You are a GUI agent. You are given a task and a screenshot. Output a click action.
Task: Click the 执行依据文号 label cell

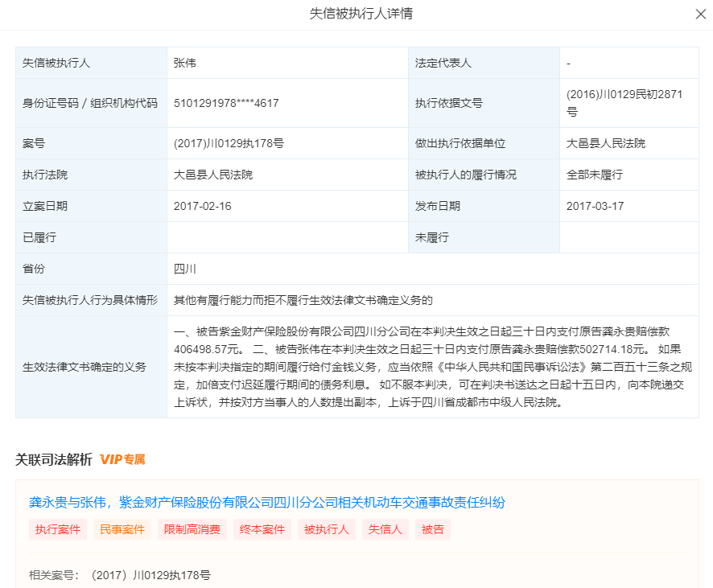(x=484, y=103)
